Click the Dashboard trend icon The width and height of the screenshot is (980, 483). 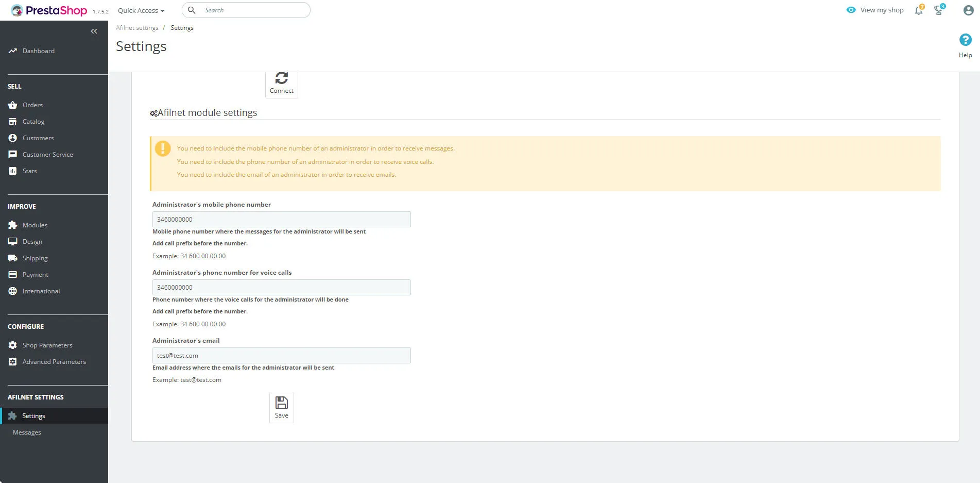point(13,51)
